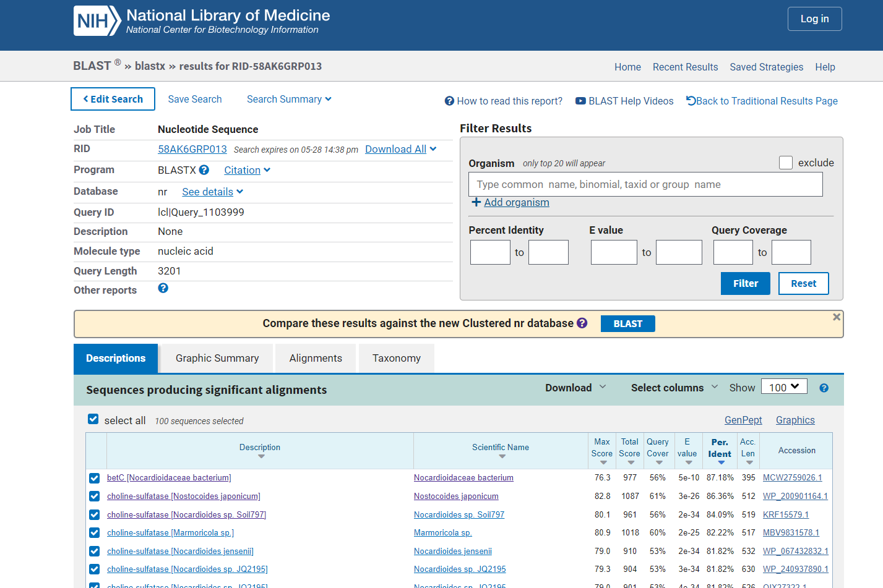Viewport: 883px width, 588px height.
Task: Switch to the Alignments tab
Action: [x=316, y=359]
